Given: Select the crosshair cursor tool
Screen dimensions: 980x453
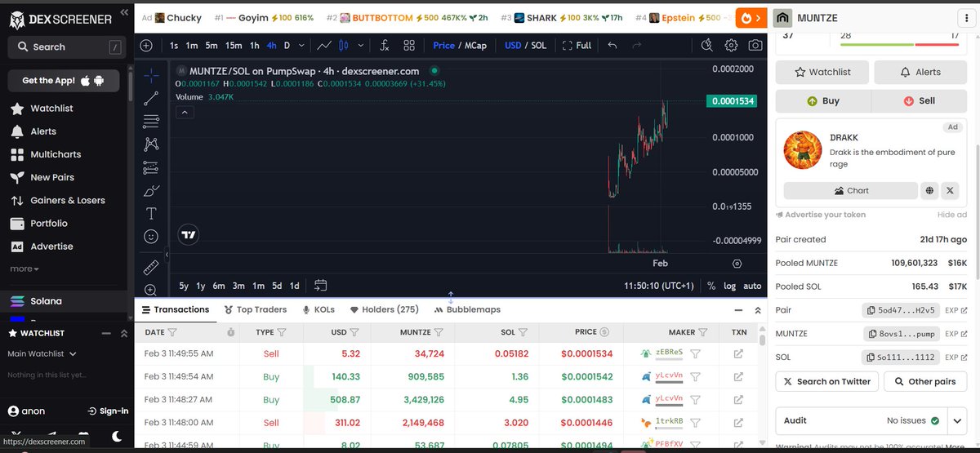Looking at the screenshot, I should pyautogui.click(x=151, y=76).
